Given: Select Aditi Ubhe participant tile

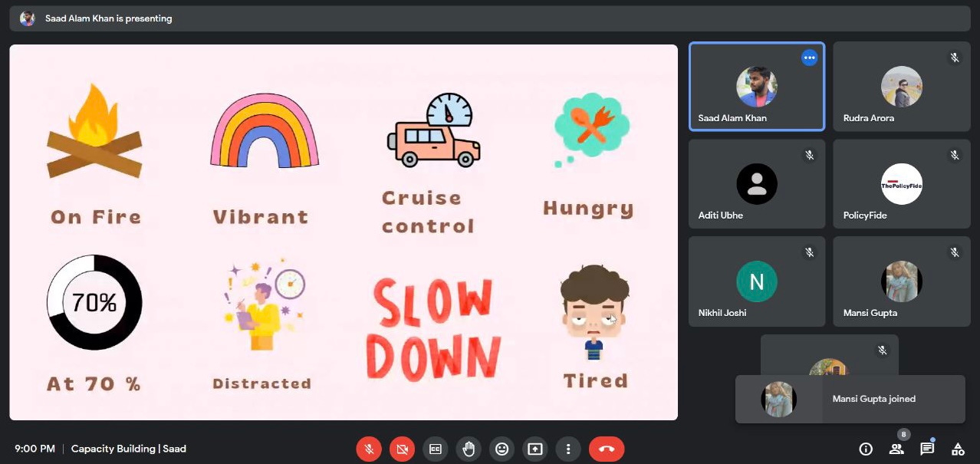Looking at the screenshot, I should [757, 184].
